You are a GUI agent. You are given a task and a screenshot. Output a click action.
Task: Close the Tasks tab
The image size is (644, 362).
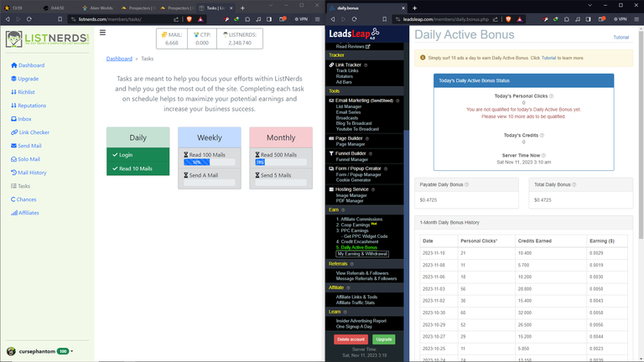tap(231, 8)
